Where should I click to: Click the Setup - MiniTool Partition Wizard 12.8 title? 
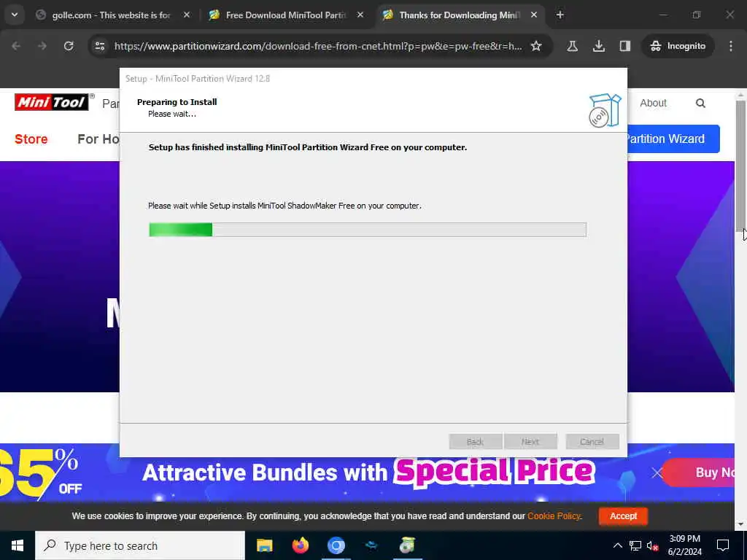pyautogui.click(x=198, y=79)
